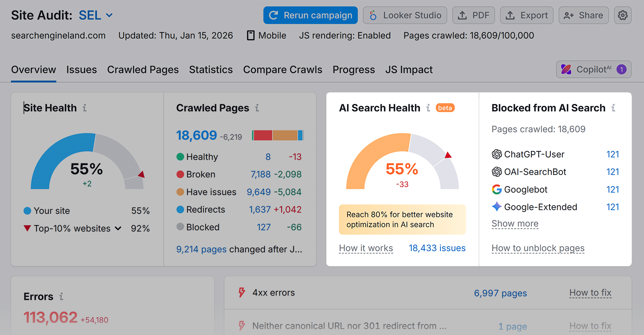
Task: Click the Blocked count 127
Action: 264,227
